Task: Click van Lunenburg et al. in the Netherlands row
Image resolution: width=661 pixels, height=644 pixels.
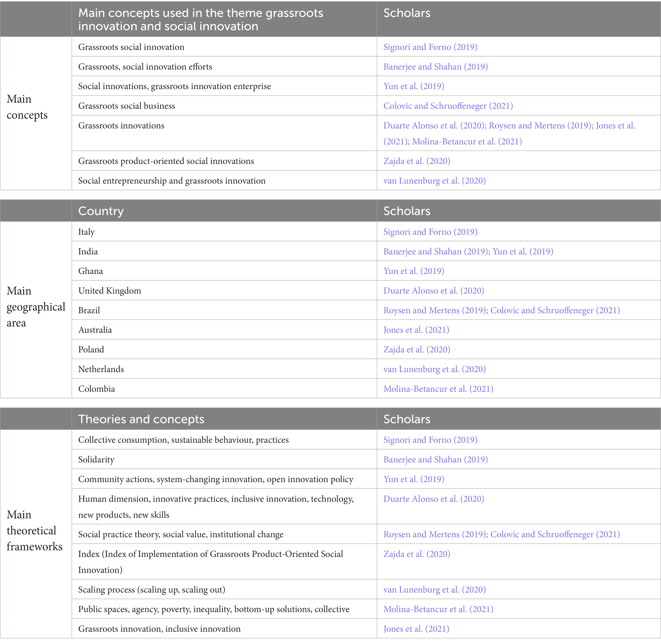Action: 434,369
